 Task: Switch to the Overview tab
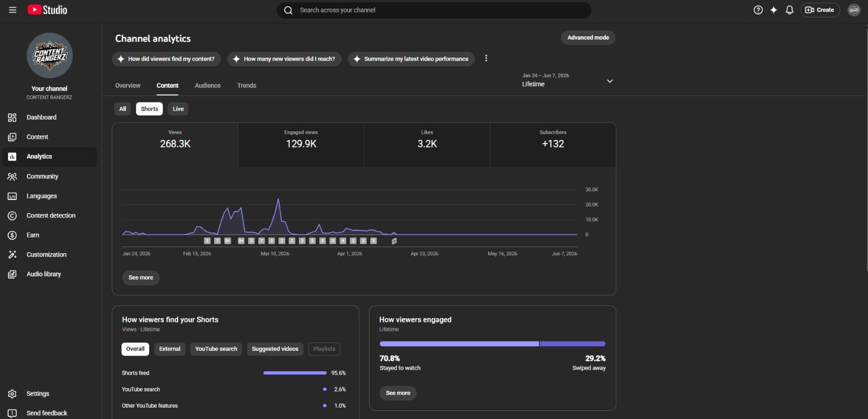pyautogui.click(x=127, y=86)
